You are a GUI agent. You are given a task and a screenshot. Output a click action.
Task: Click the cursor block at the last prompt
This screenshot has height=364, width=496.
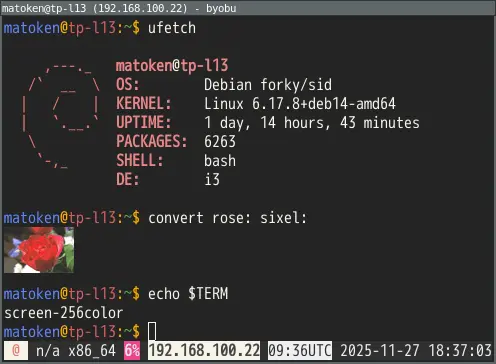click(152, 331)
